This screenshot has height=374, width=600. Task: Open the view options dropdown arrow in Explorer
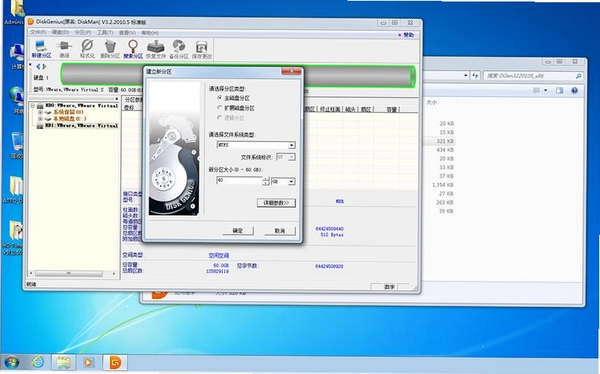[546, 90]
